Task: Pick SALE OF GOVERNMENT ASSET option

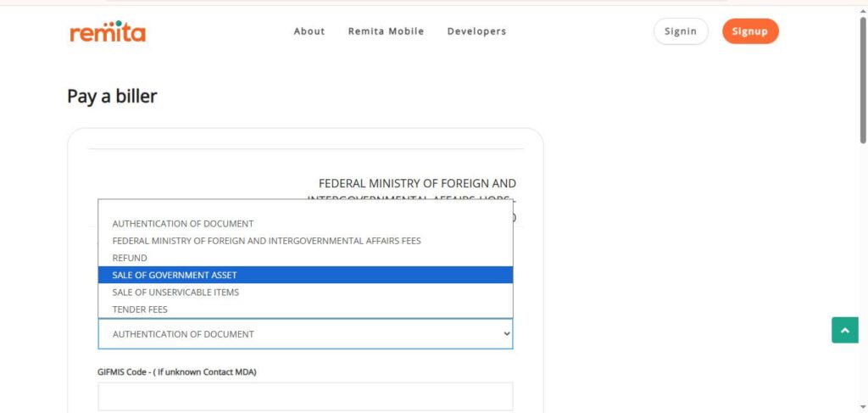Action: pyautogui.click(x=305, y=275)
